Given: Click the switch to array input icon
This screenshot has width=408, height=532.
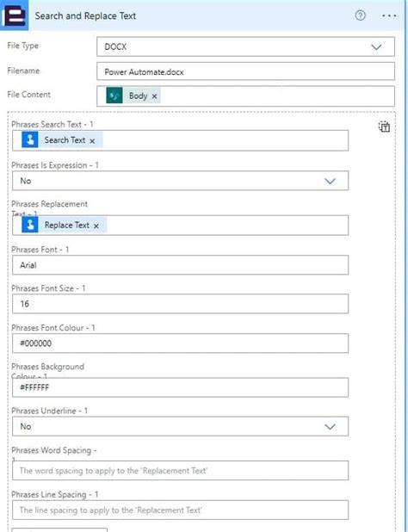Looking at the screenshot, I should (x=384, y=127).
